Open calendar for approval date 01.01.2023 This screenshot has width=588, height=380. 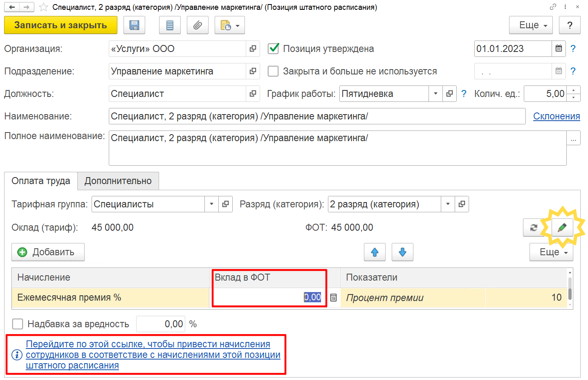coord(559,49)
